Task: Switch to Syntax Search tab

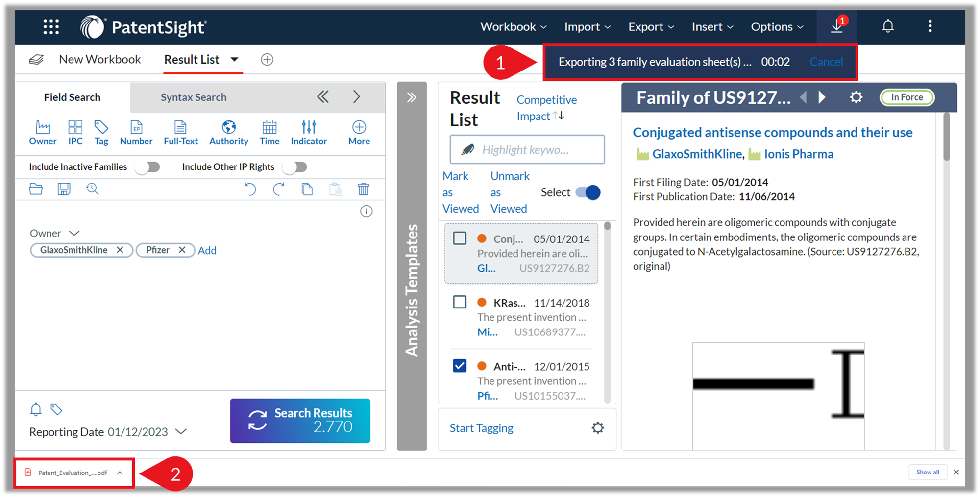Action: point(194,97)
